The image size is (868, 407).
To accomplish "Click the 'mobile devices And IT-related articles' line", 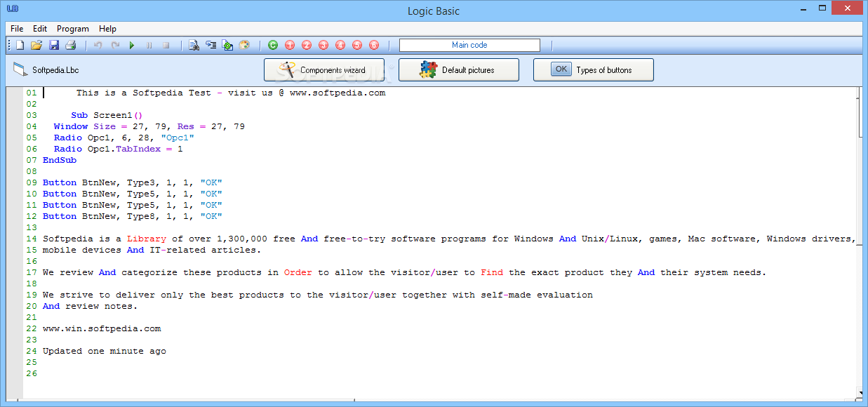I will point(152,250).
